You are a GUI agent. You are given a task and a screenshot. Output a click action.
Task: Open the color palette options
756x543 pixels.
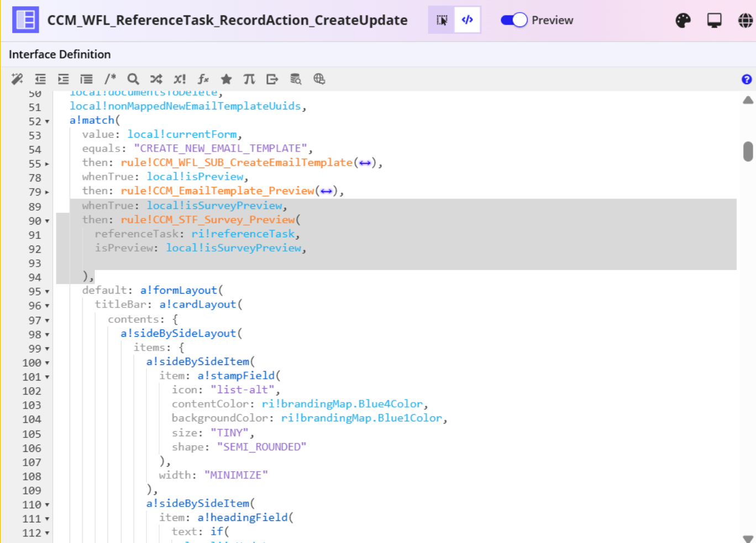(683, 20)
